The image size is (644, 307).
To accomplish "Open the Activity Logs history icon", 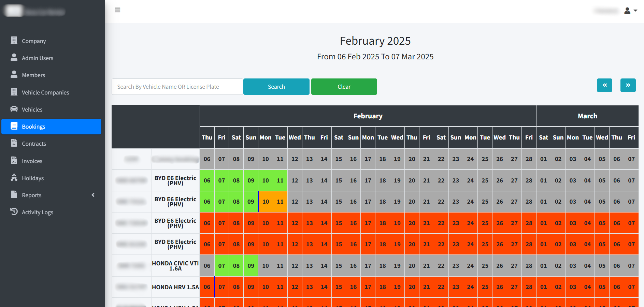I will point(14,211).
